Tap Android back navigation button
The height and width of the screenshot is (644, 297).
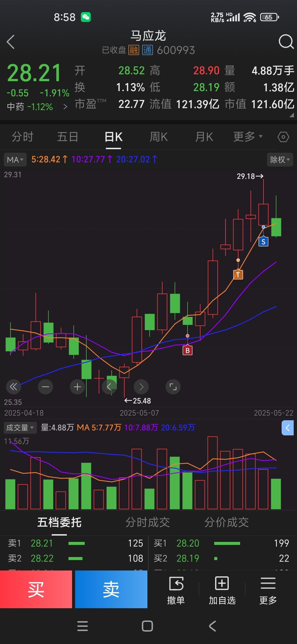[212, 626]
